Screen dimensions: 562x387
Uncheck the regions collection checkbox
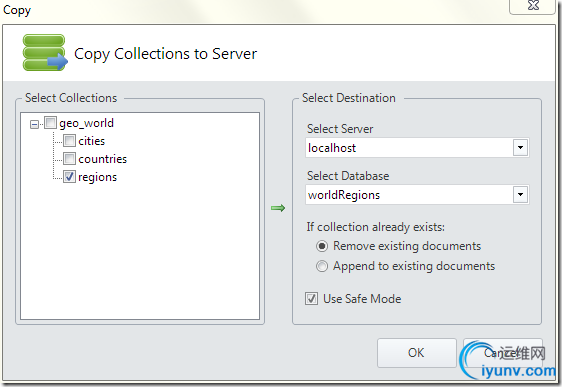tap(70, 176)
